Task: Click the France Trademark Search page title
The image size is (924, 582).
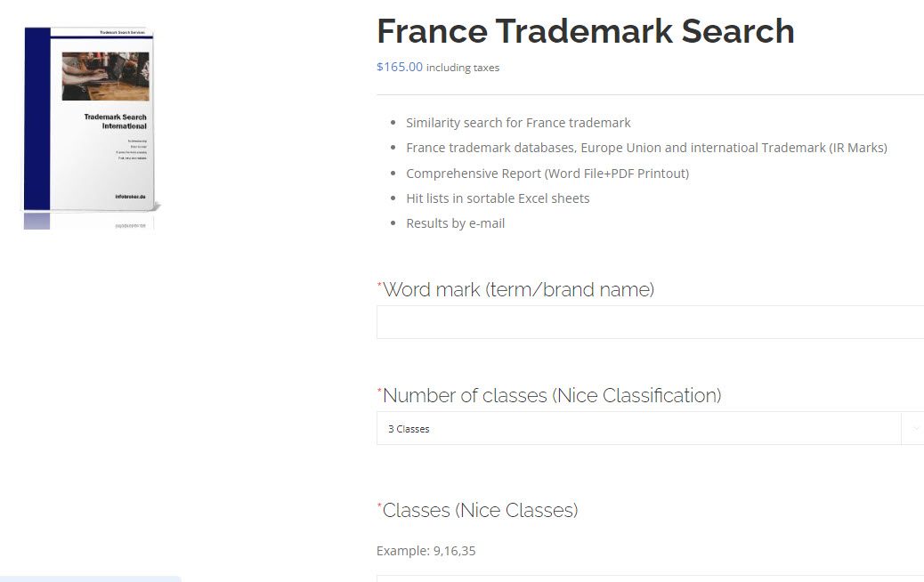Action: (585, 30)
